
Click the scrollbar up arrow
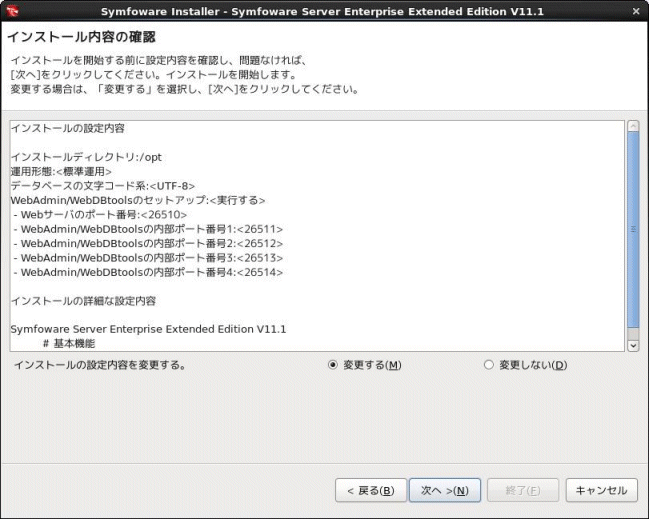tap(633, 126)
